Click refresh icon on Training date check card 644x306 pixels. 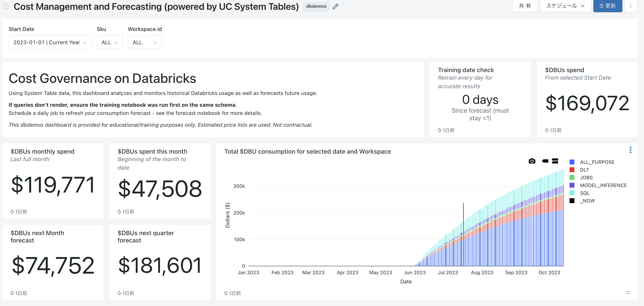pyautogui.click(x=439, y=130)
